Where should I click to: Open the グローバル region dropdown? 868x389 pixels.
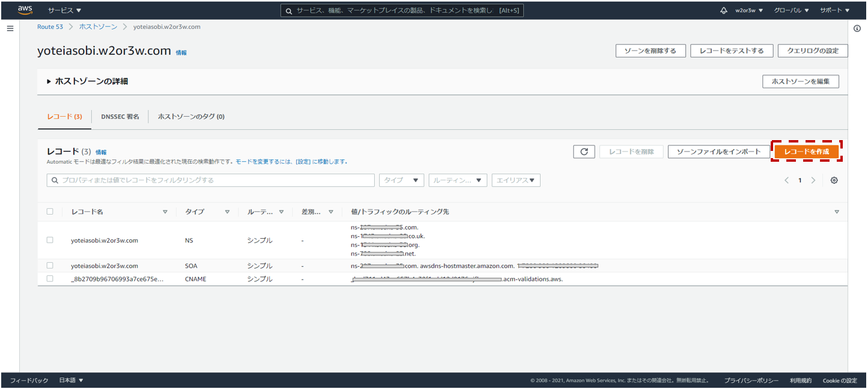point(791,10)
